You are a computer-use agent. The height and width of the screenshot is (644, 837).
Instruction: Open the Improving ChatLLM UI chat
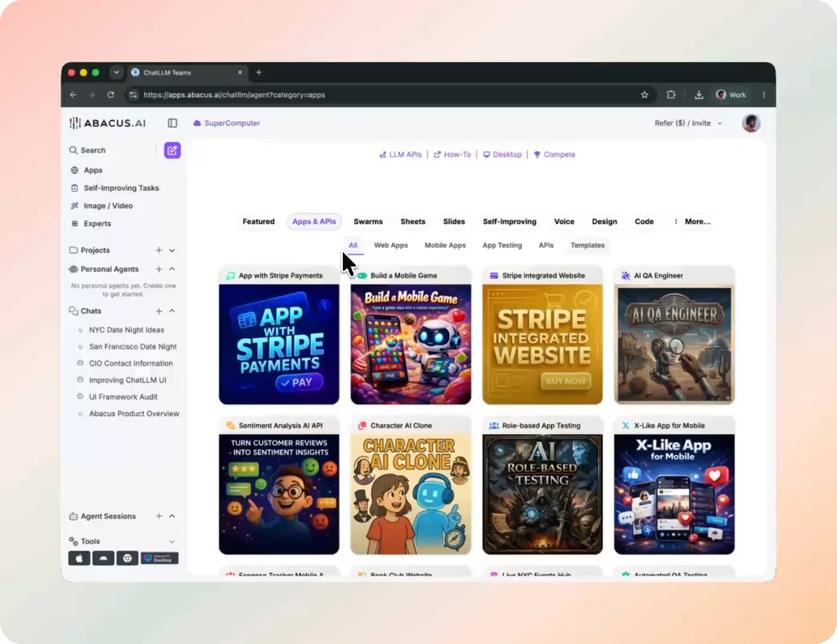(128, 380)
